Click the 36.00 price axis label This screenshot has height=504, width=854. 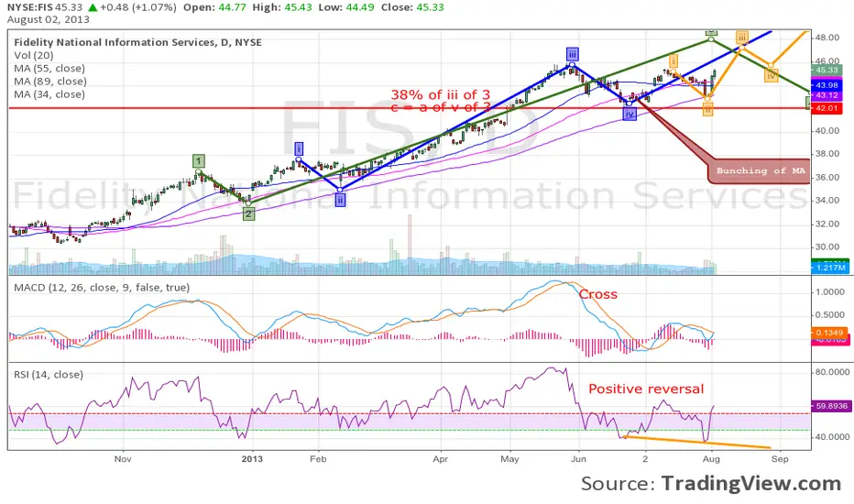(x=827, y=177)
